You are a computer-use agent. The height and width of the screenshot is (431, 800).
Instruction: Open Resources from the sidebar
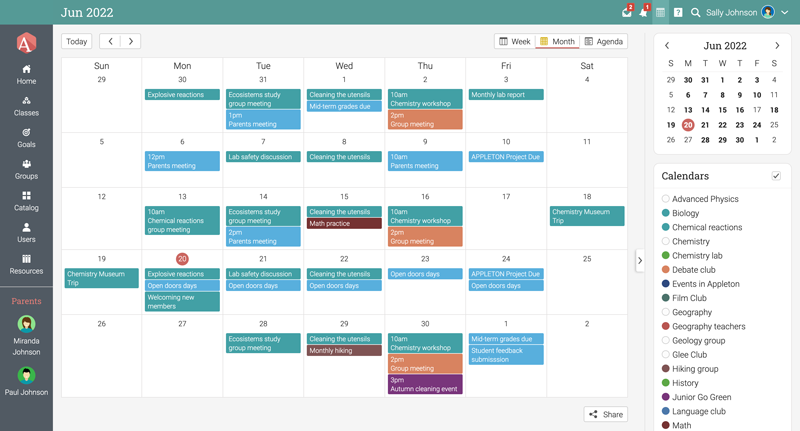[26, 264]
